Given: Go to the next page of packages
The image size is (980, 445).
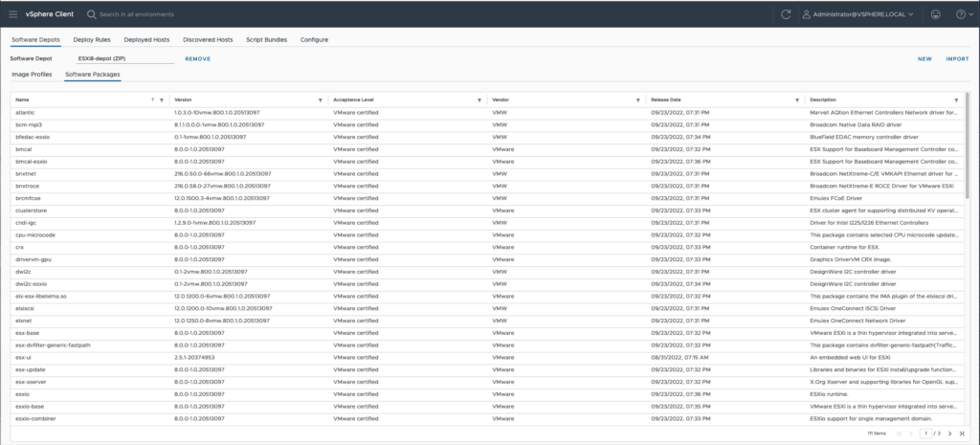Looking at the screenshot, I should click(x=949, y=434).
